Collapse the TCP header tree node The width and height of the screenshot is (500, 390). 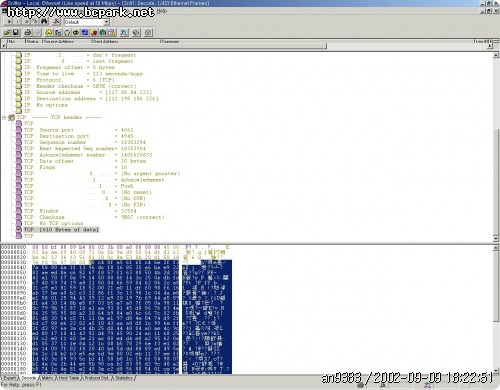point(4,117)
